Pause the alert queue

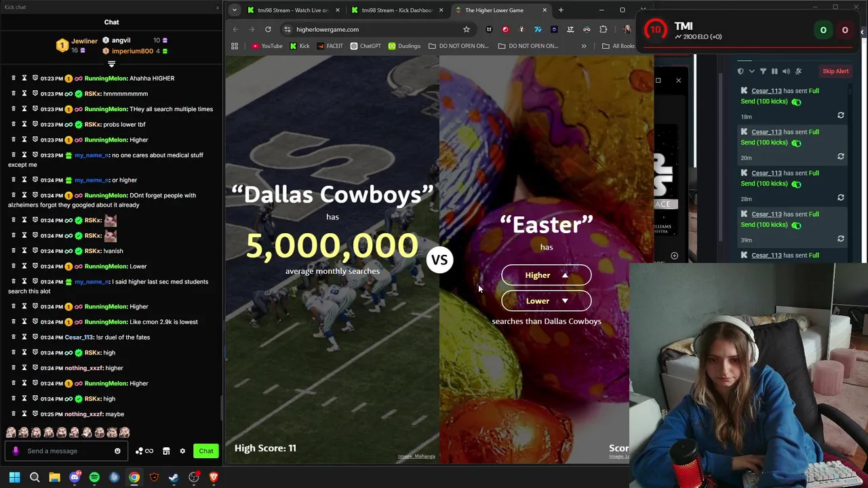coord(774,71)
